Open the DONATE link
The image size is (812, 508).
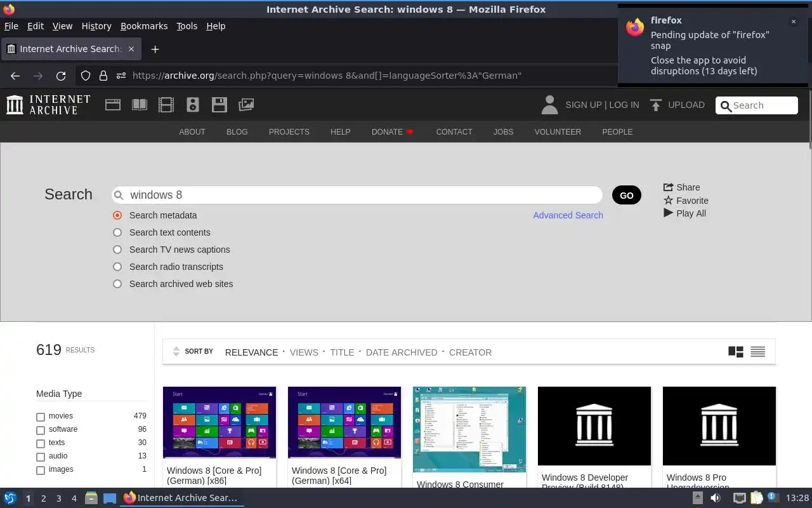click(392, 132)
